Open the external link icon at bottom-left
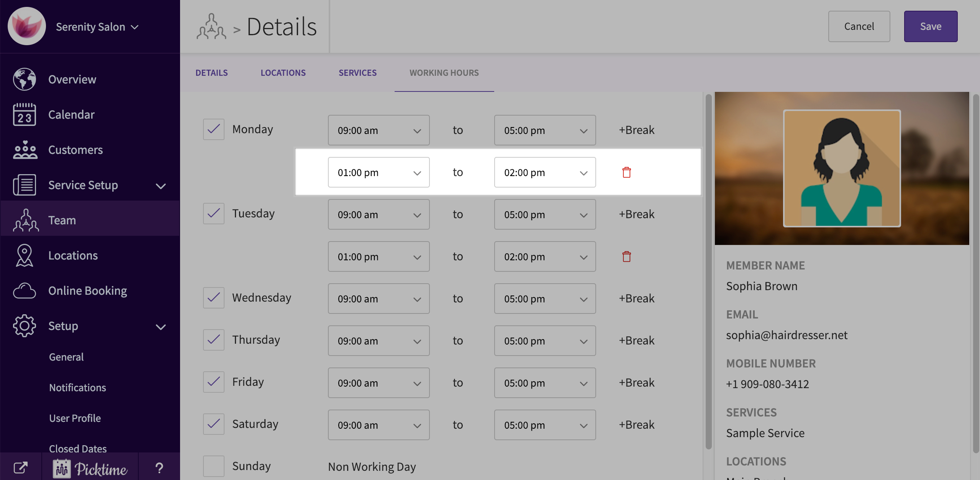Screen dimensions: 980x480 click(x=21, y=467)
